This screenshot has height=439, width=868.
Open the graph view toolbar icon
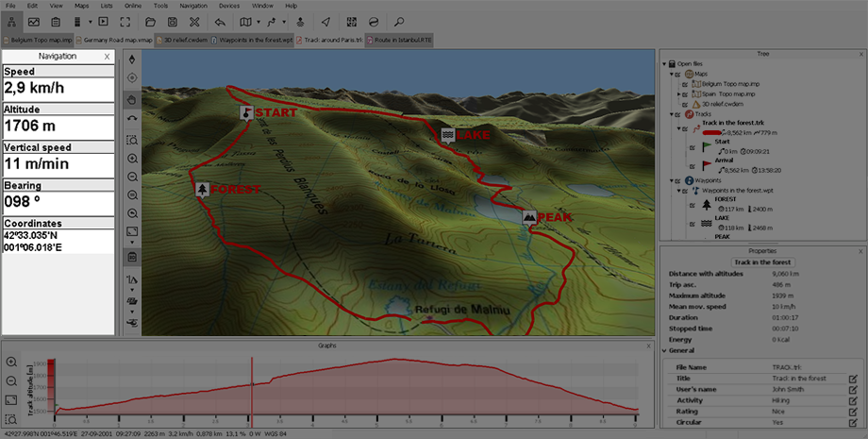(34, 21)
